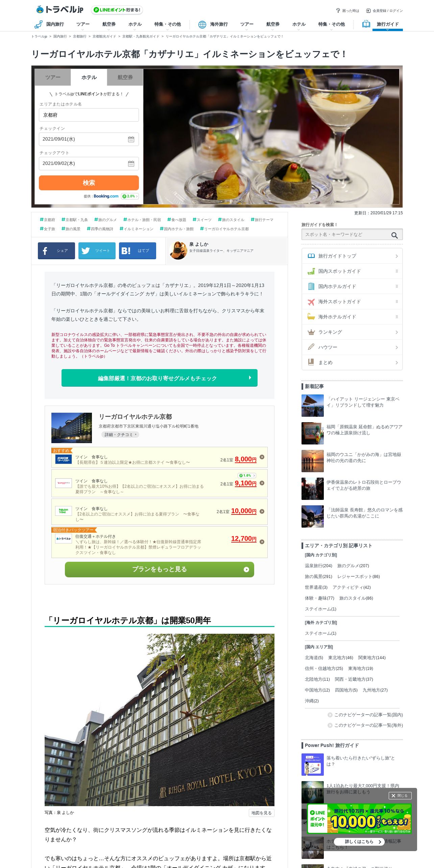This screenshot has width=434, height=868.
Task: Open the check-out calendar icon
Action: [131, 164]
